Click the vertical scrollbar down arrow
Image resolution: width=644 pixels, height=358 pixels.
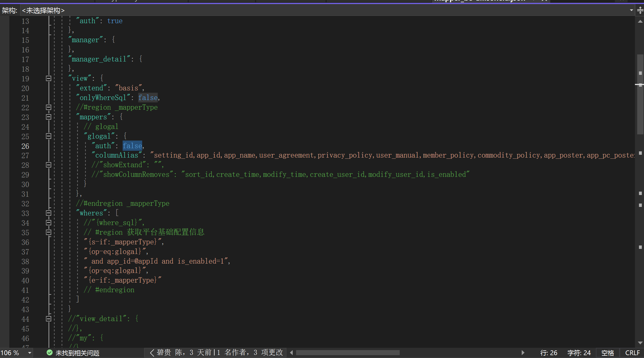(640, 343)
